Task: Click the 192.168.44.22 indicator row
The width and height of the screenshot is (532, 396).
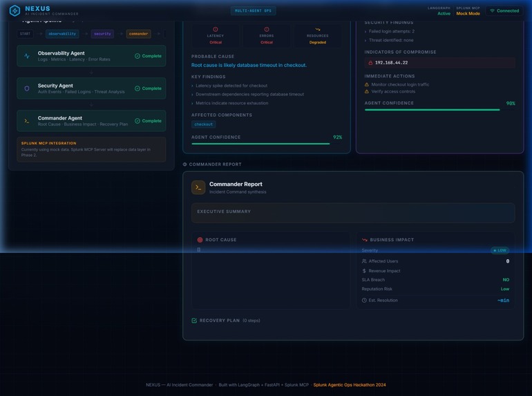Action: [x=439, y=63]
